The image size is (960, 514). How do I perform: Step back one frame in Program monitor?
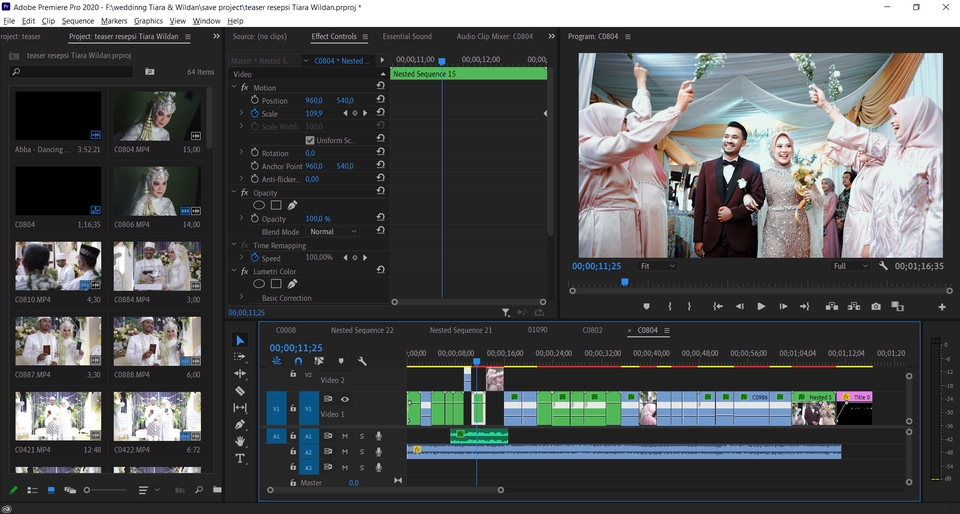(x=740, y=307)
